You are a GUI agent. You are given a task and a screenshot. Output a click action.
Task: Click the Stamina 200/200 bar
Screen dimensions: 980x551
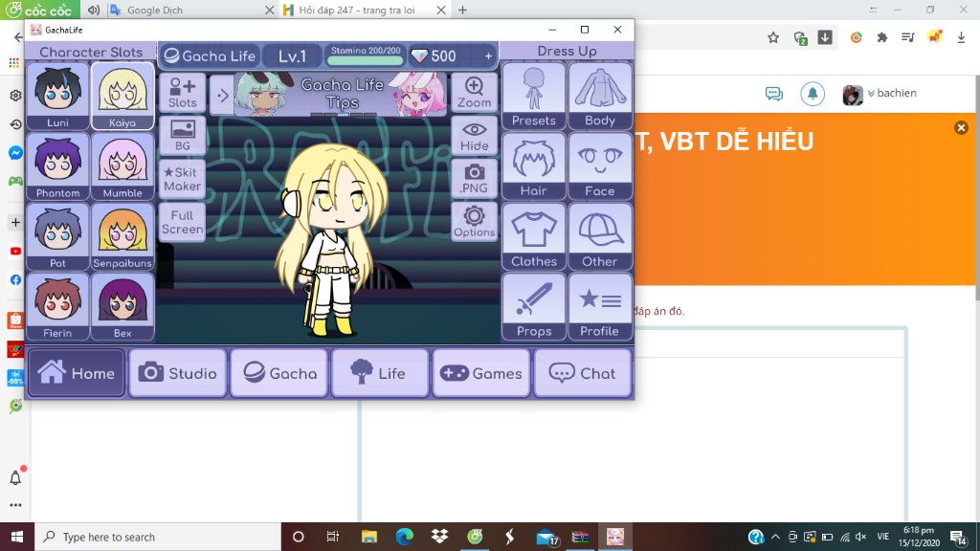(x=366, y=55)
